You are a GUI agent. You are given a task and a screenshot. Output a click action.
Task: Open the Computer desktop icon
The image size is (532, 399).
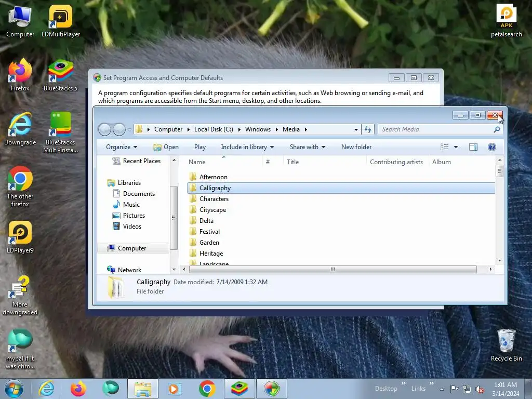click(20, 21)
